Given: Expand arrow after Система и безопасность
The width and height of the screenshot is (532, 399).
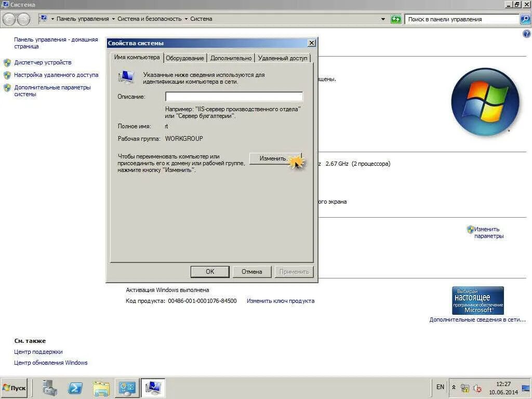Looking at the screenshot, I should pyautogui.click(x=186, y=19).
